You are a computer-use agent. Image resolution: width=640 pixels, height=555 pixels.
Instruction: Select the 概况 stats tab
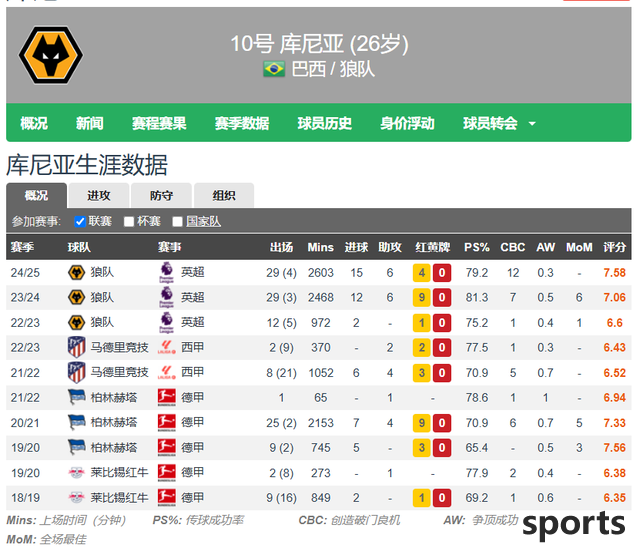[x=36, y=195]
